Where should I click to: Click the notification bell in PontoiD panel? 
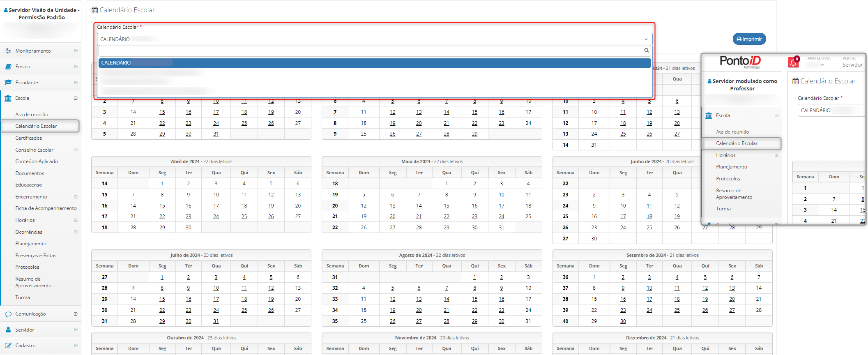[x=793, y=62]
